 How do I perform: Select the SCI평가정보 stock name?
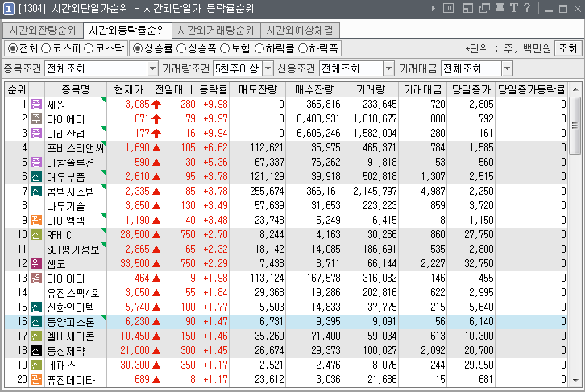(x=73, y=250)
